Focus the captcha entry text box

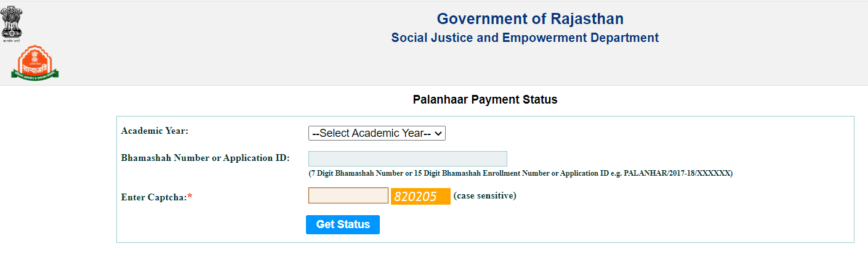tap(348, 196)
